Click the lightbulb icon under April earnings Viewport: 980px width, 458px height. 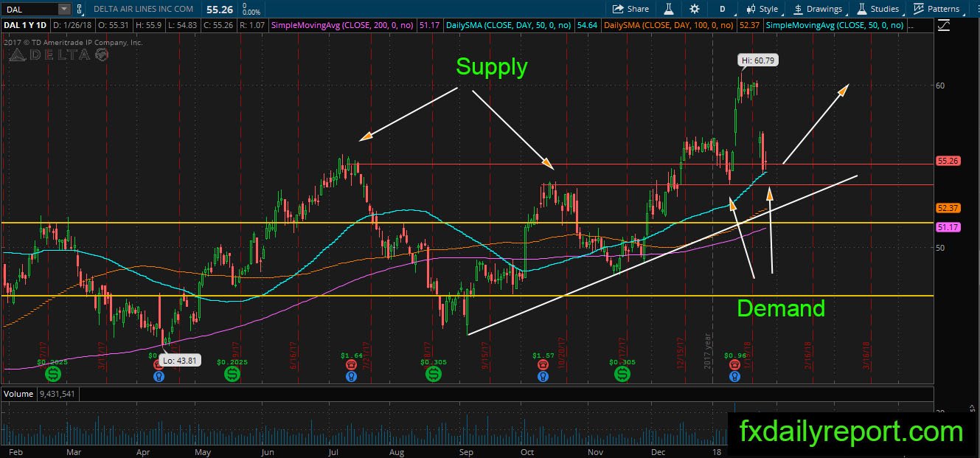(x=159, y=376)
